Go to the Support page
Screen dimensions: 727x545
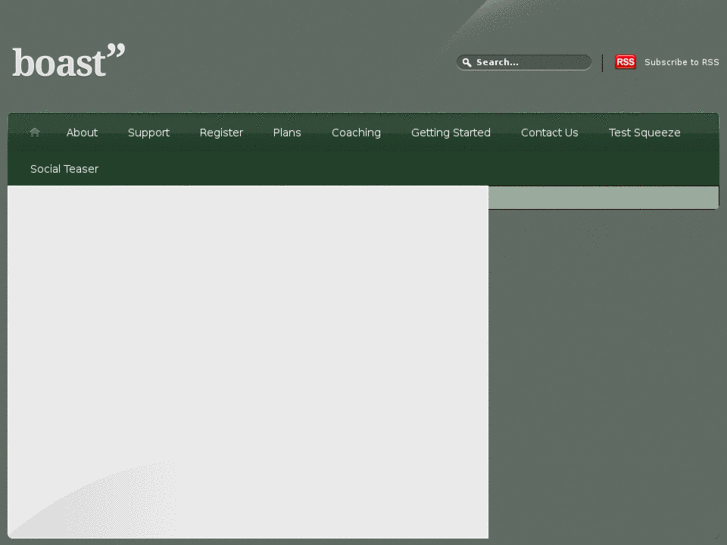click(x=149, y=133)
